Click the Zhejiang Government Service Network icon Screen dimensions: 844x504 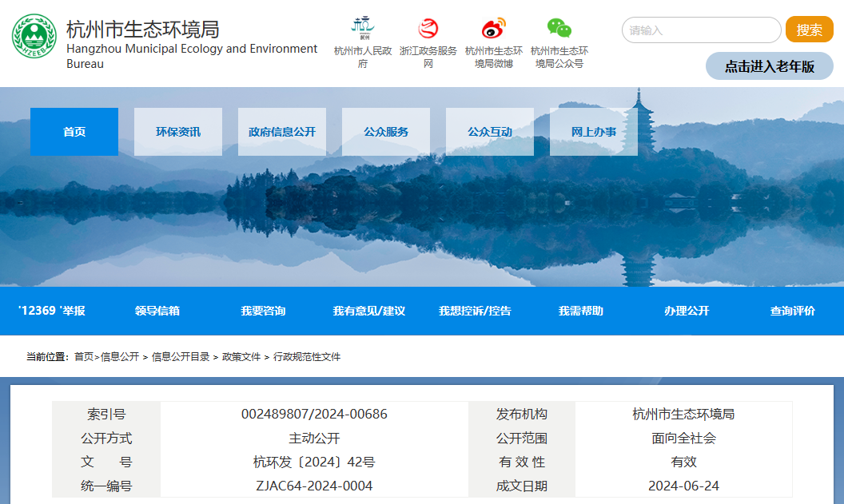pyautogui.click(x=428, y=30)
